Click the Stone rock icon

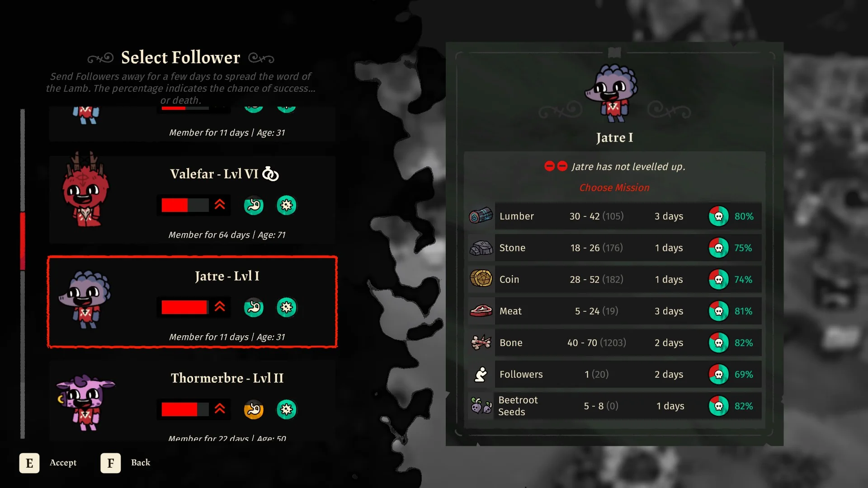[x=481, y=248]
